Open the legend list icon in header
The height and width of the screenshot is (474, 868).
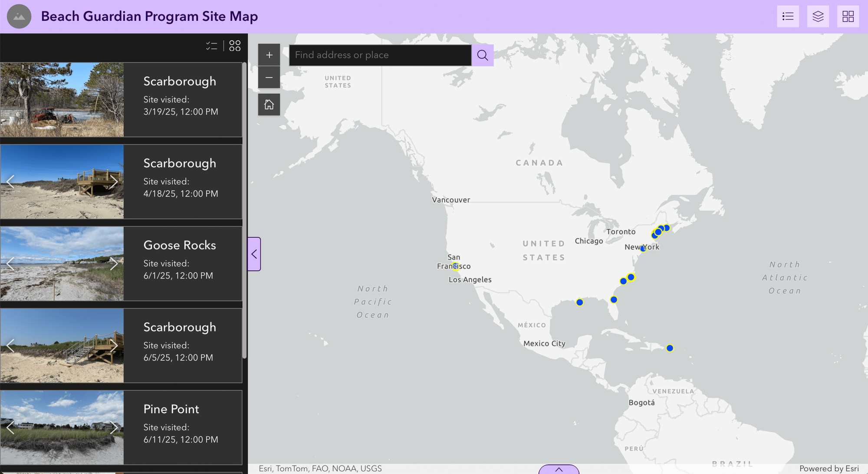[x=788, y=16]
